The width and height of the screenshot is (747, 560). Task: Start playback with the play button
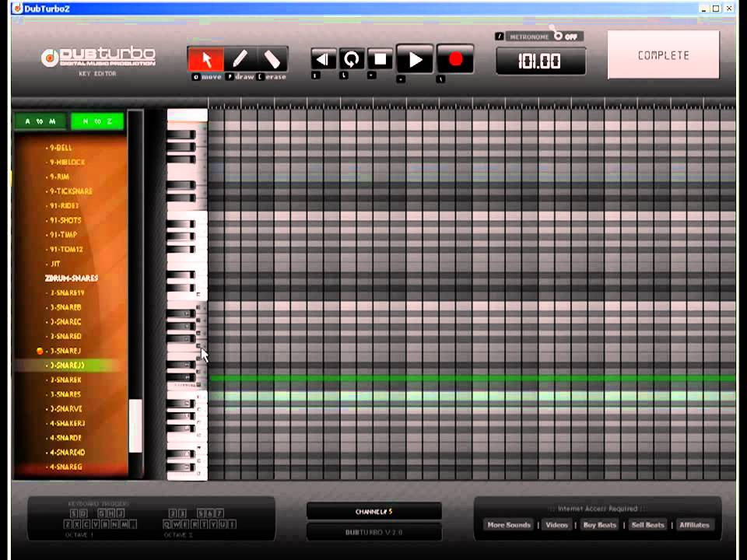[x=415, y=60]
